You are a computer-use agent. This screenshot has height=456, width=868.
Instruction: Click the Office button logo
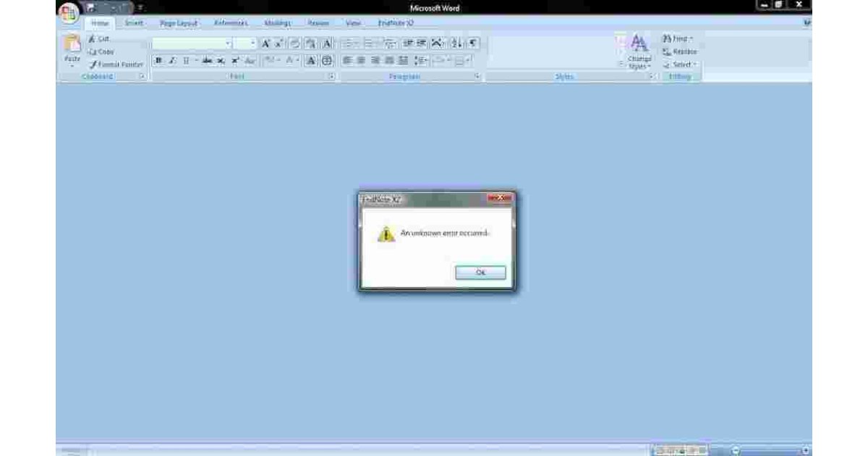pyautogui.click(x=68, y=12)
